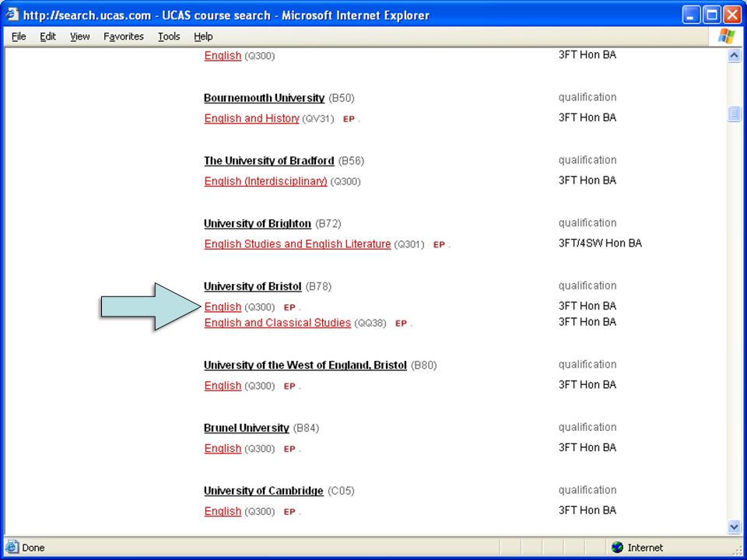747x560 pixels.
Task: Click the (B50) institution code
Action: point(342,98)
